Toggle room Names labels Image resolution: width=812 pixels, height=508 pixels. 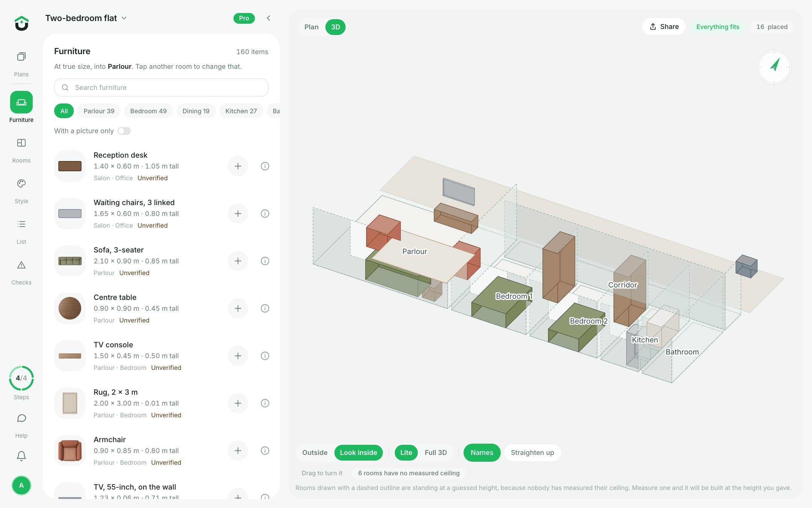tap(482, 453)
